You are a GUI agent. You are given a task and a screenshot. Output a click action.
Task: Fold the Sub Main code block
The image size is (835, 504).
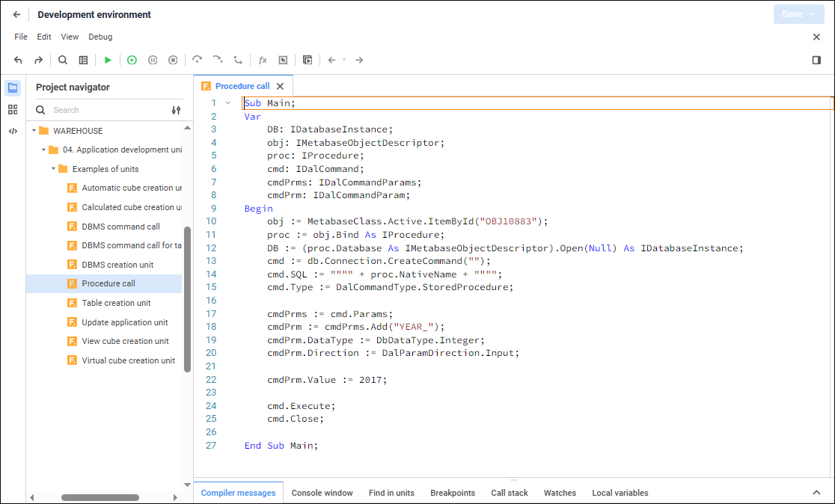point(228,103)
